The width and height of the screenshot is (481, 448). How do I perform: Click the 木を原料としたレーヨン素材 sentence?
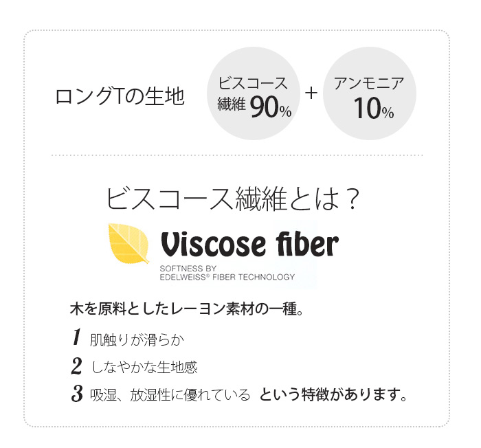click(187, 309)
